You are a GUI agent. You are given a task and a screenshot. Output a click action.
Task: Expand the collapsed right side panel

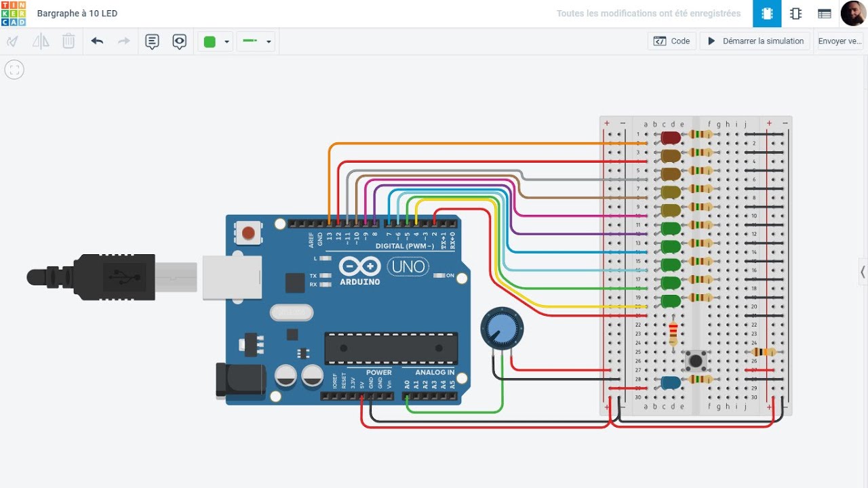[863, 272]
